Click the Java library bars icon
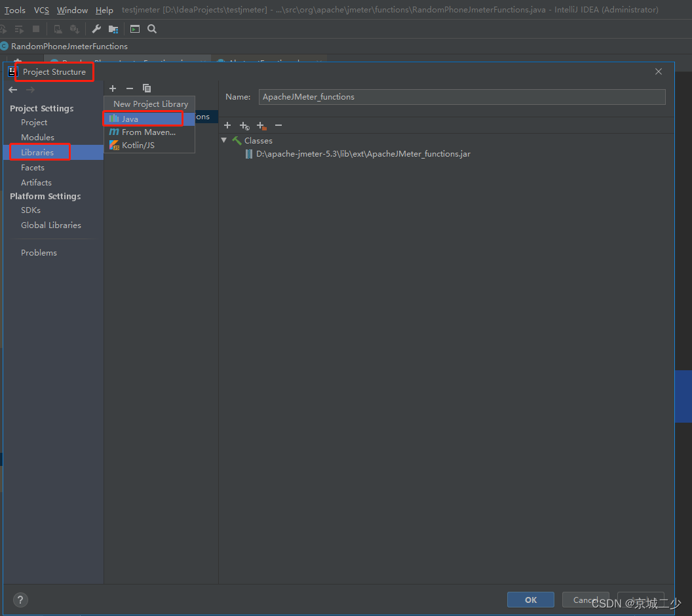The image size is (692, 616). [114, 119]
